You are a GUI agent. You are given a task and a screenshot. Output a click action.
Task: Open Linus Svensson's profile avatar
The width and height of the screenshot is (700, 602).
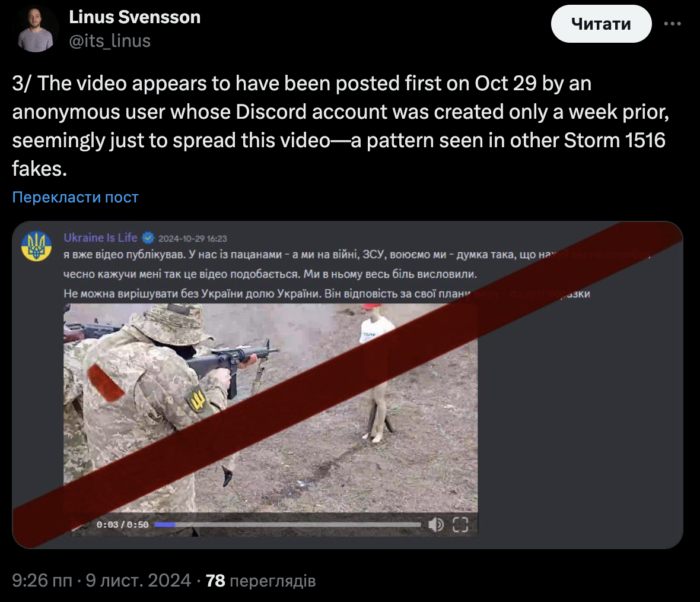(35, 28)
